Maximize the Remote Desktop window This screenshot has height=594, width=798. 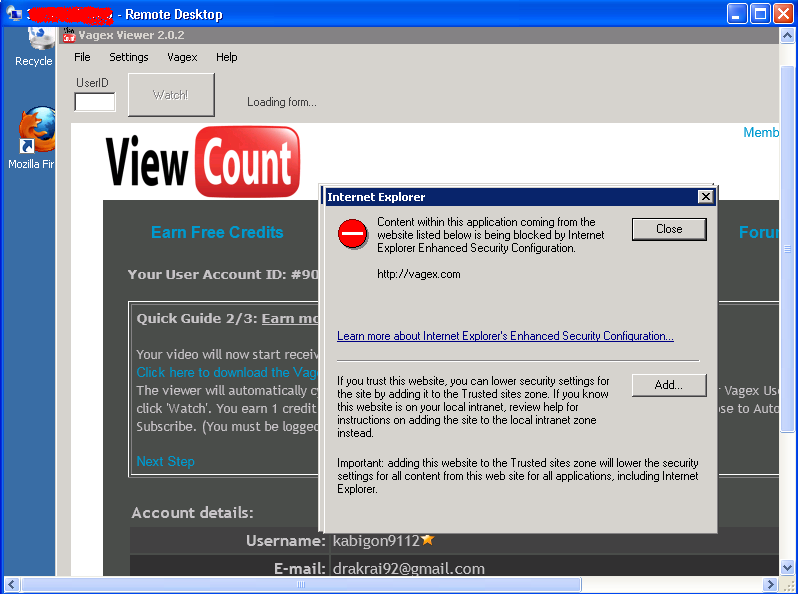pos(760,14)
